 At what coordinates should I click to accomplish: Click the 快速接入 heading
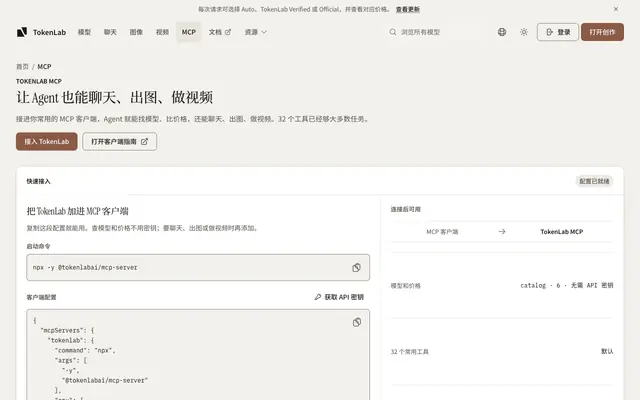(38, 181)
